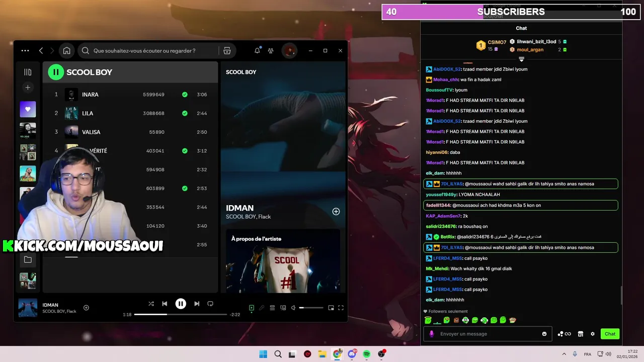
Task: Go back in Spotify navigation
Action: point(41,51)
